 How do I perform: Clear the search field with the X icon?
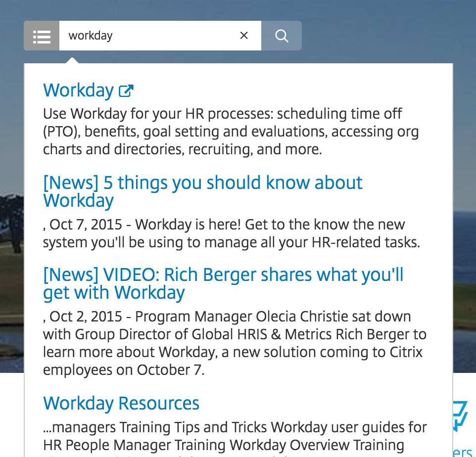pos(244,36)
